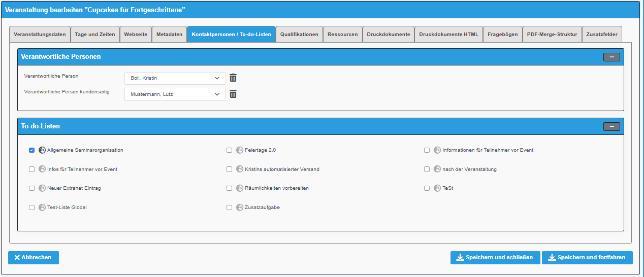644x277 pixels.
Task: Click the person icon beside Feiertage 2.0
Action: point(240,150)
